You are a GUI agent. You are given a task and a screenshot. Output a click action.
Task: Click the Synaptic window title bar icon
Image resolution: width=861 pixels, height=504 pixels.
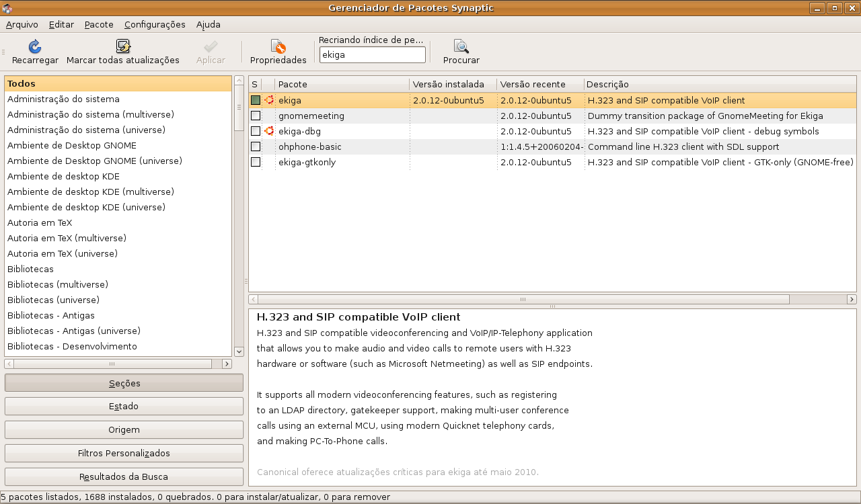[x=8, y=8]
